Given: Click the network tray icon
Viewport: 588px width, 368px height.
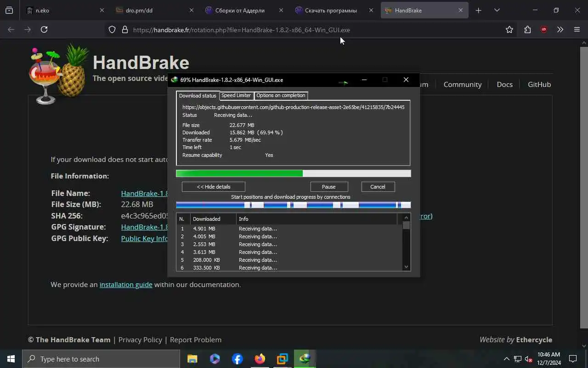Looking at the screenshot, I should tap(517, 359).
